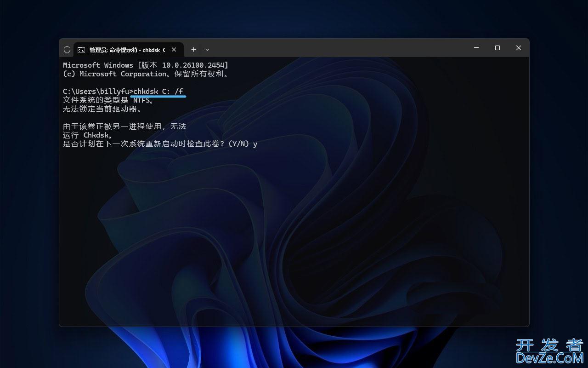Click the admin shield icon in title bar
Viewport: 588px width, 368px height.
(x=67, y=50)
